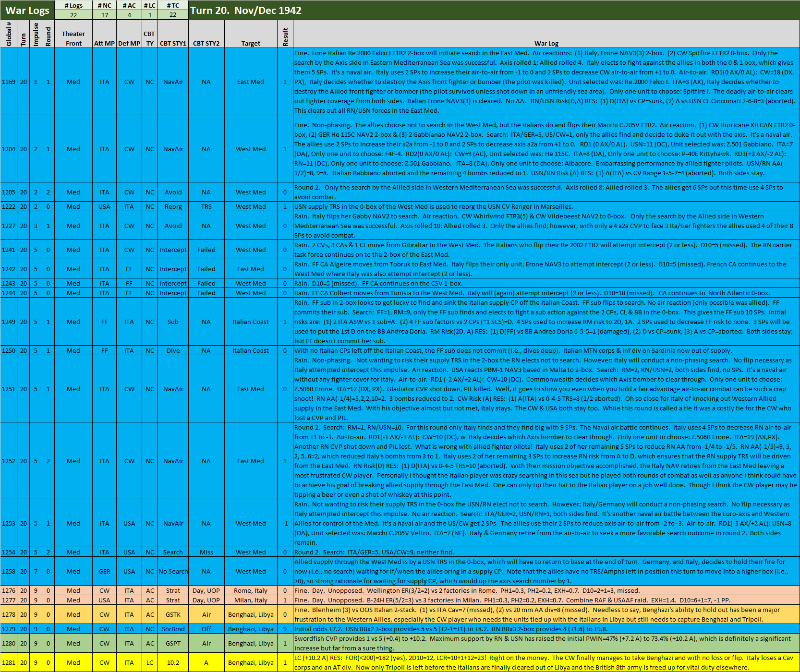Select the "GER" attacker cell
Screen dimensions: 800x672
point(104,571)
